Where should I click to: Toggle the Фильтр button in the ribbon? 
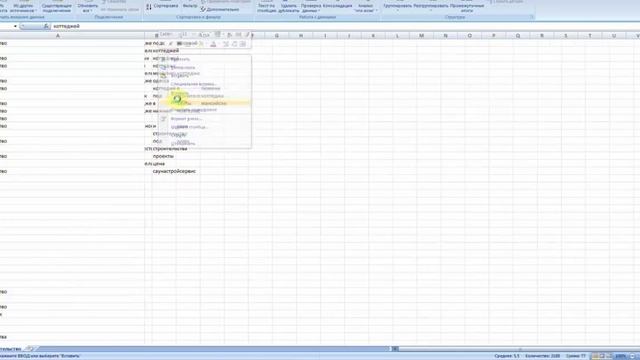pos(190,6)
